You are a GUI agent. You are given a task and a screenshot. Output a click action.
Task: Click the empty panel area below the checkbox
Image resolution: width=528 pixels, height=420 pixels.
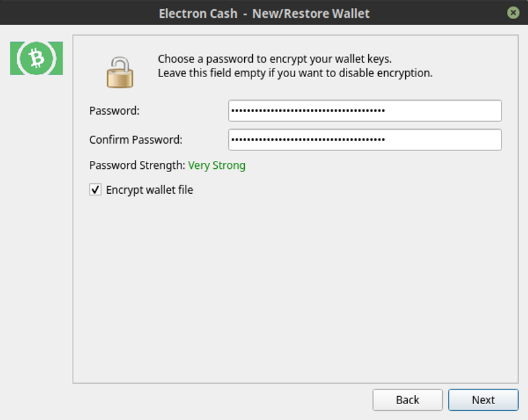[294, 290]
